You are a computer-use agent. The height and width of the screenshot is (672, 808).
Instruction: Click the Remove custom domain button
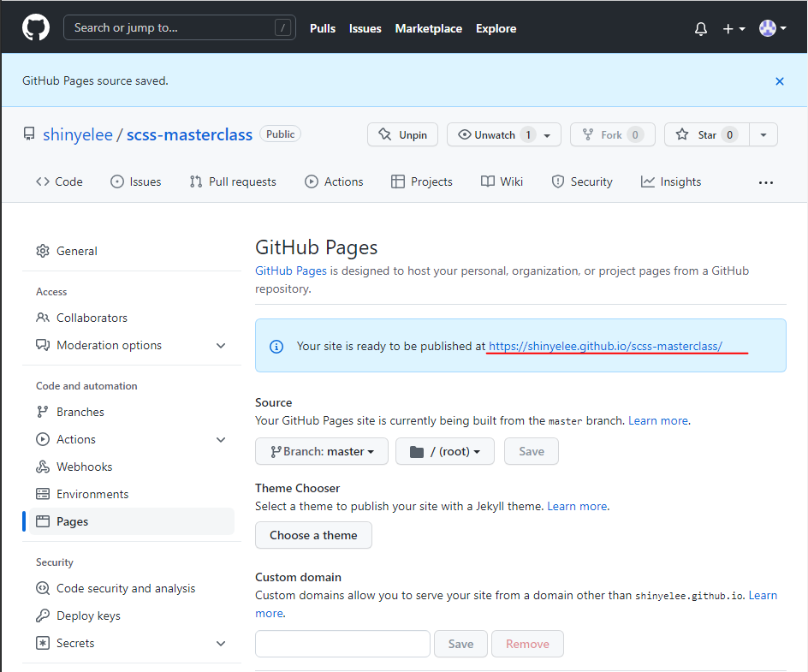527,644
